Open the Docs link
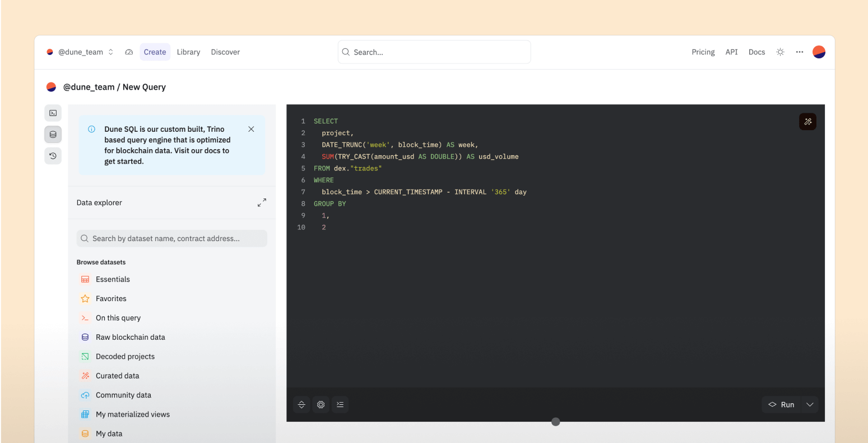 pos(756,52)
